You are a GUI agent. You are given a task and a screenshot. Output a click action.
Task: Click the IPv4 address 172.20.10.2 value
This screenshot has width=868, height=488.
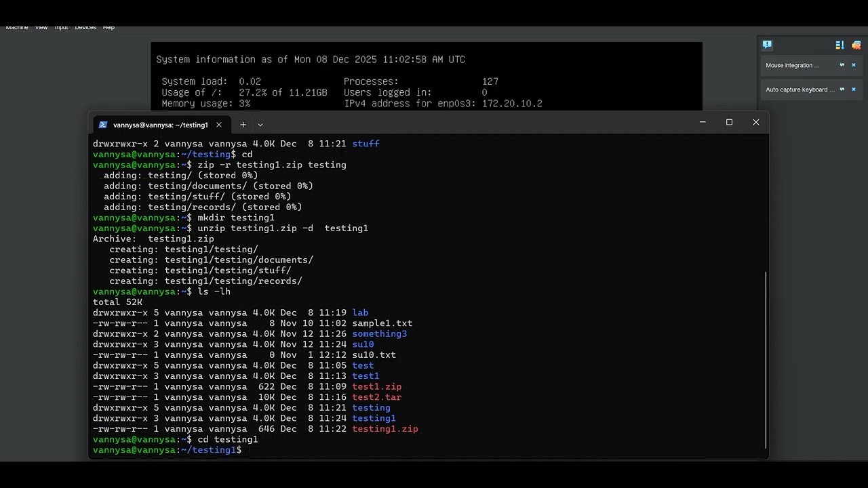pyautogui.click(x=512, y=104)
